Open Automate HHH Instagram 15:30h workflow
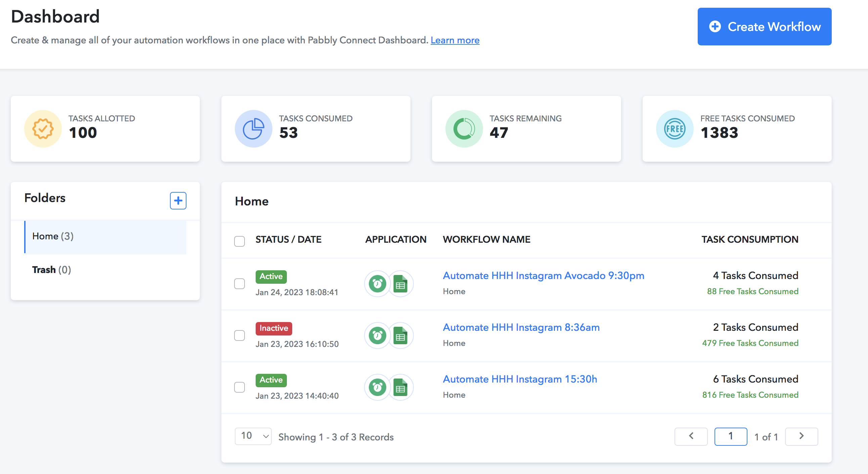Image resolution: width=868 pixels, height=474 pixels. (520, 379)
